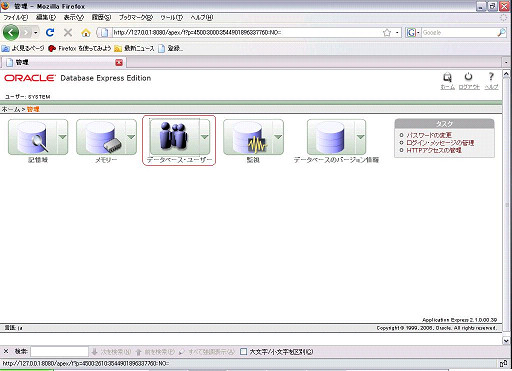512x371 pixels.
Task: Click the ホーム breadcrumb link
Action: 11,109
